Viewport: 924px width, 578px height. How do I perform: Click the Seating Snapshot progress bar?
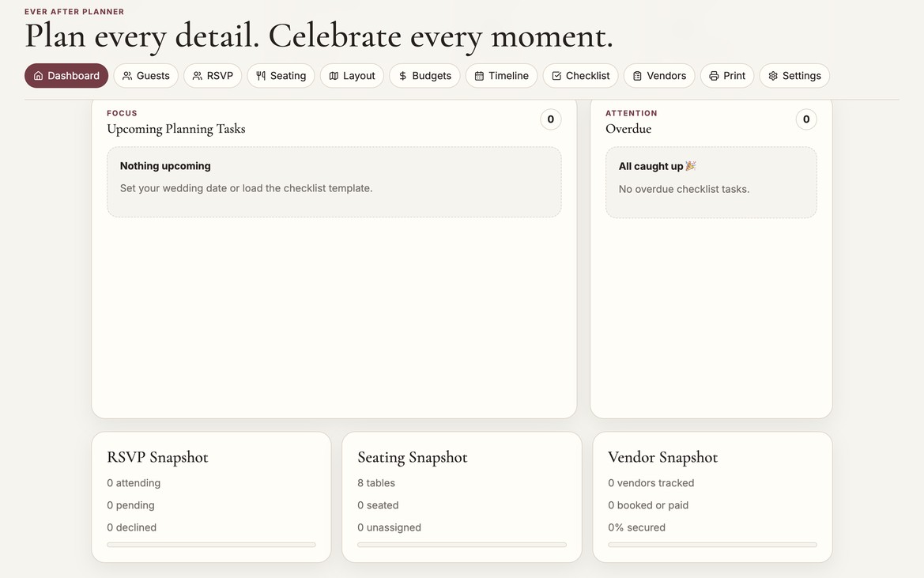462,545
